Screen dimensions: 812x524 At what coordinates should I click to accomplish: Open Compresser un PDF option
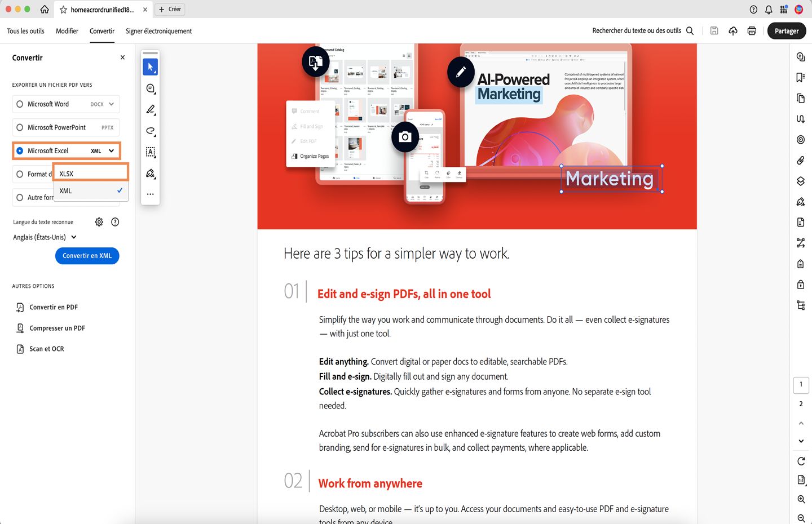tap(56, 327)
